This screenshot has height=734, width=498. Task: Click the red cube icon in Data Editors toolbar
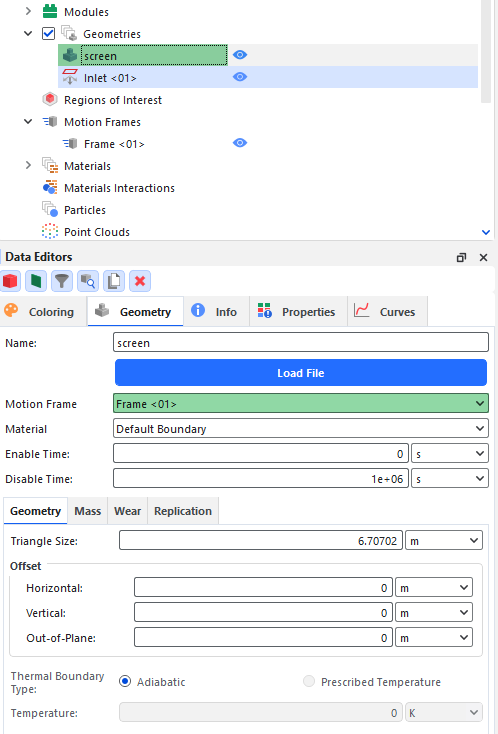pos(10,281)
